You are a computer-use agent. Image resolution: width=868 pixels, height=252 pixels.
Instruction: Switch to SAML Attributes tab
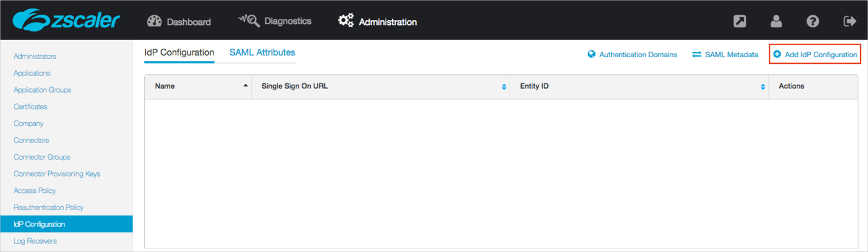pyautogui.click(x=262, y=52)
